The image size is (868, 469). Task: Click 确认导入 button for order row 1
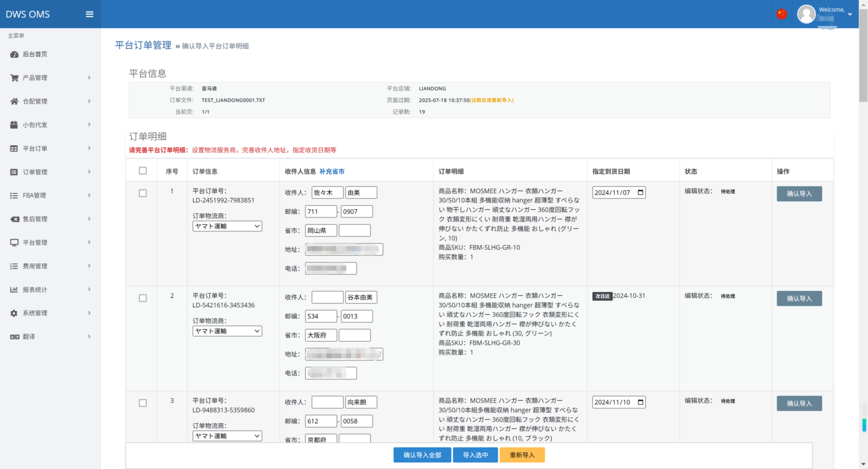pos(799,194)
